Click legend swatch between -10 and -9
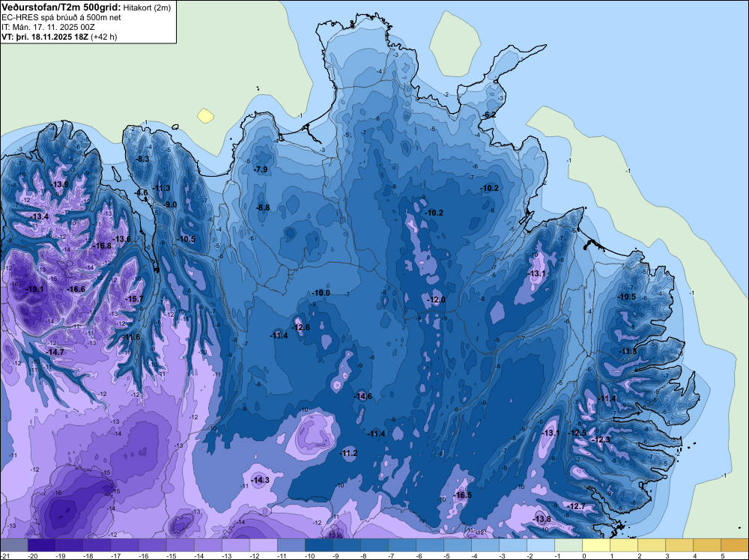Viewport: 749px width, 560px height. click(x=319, y=545)
